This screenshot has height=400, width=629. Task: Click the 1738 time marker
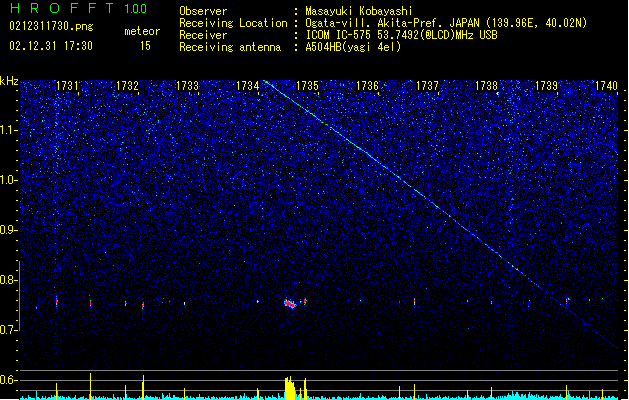click(486, 86)
